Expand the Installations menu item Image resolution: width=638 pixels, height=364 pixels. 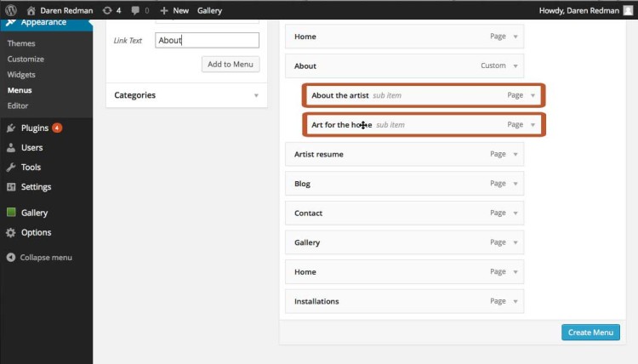(516, 301)
